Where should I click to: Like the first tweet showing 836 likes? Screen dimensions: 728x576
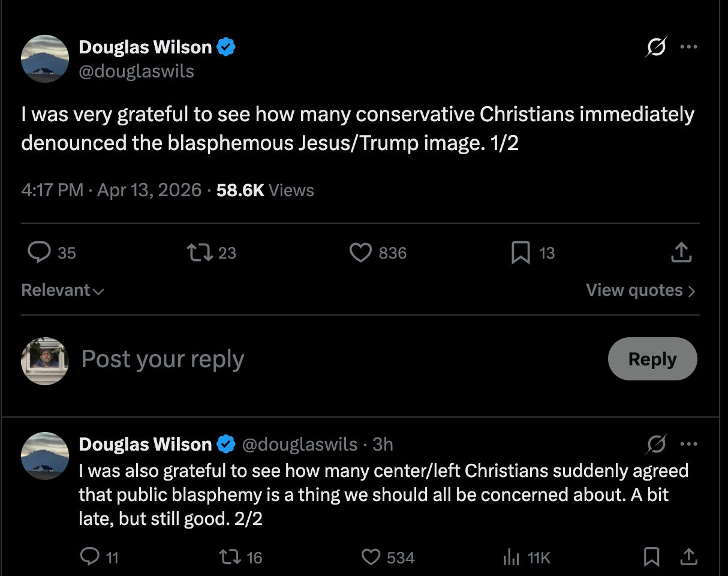[x=361, y=253]
